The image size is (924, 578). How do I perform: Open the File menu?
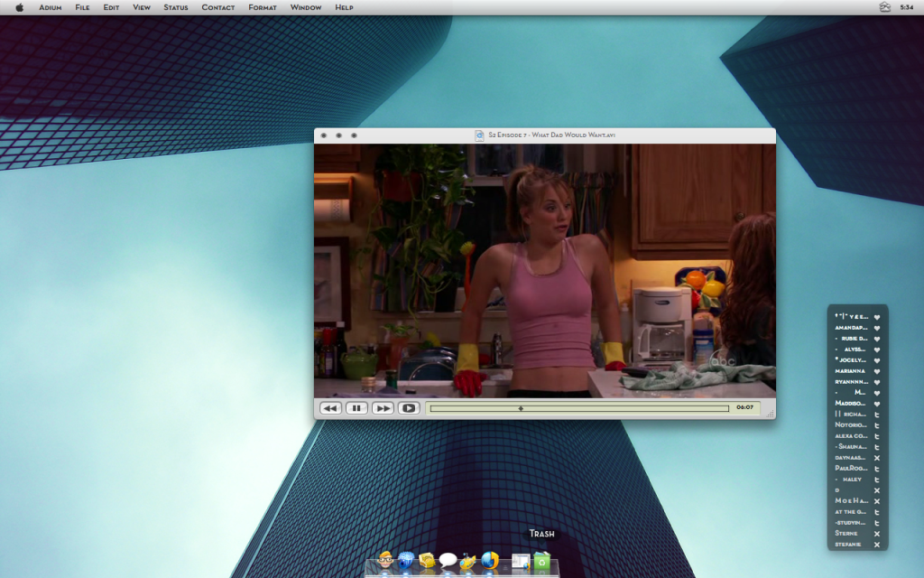coord(82,7)
